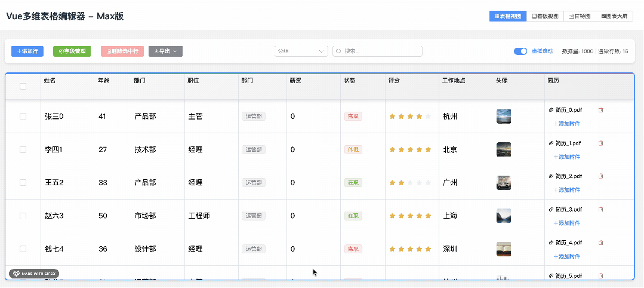Click the 工程师 position cell
Image resolution: width=644 pixels, height=288 pixels.
(x=199, y=216)
